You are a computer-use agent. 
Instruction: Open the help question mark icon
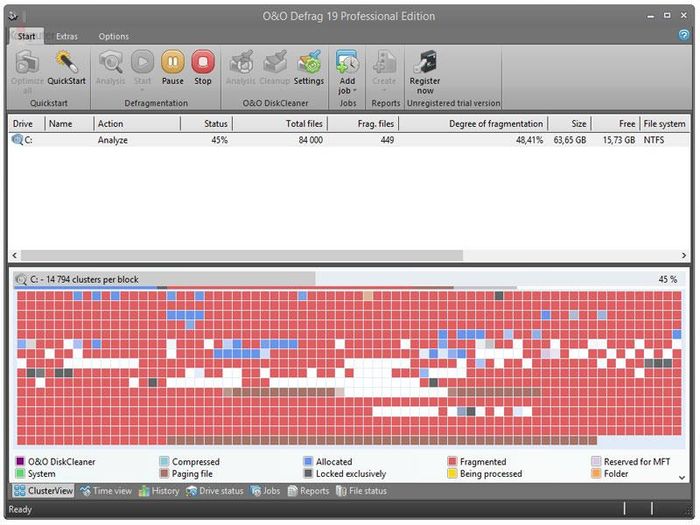(x=683, y=35)
